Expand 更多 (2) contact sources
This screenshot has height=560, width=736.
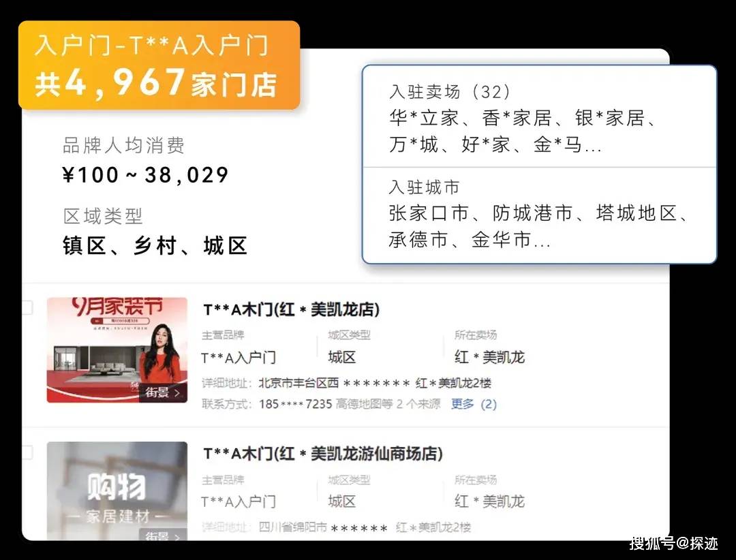click(x=474, y=404)
